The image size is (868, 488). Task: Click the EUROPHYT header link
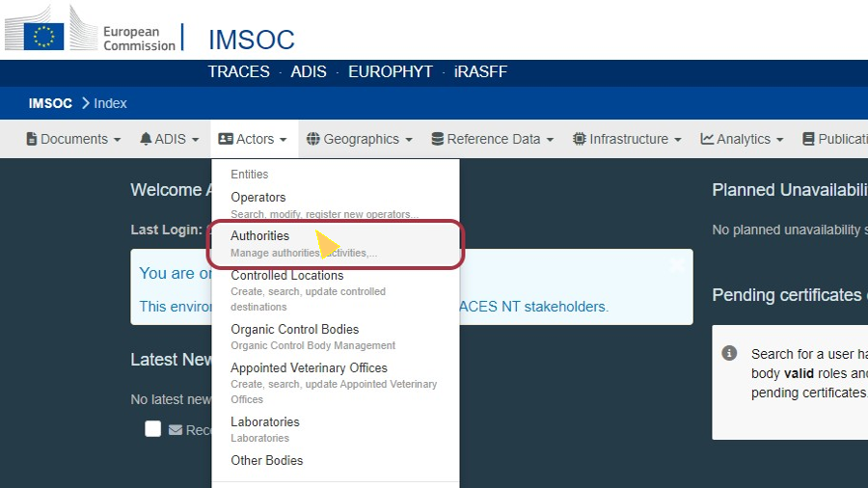391,72
